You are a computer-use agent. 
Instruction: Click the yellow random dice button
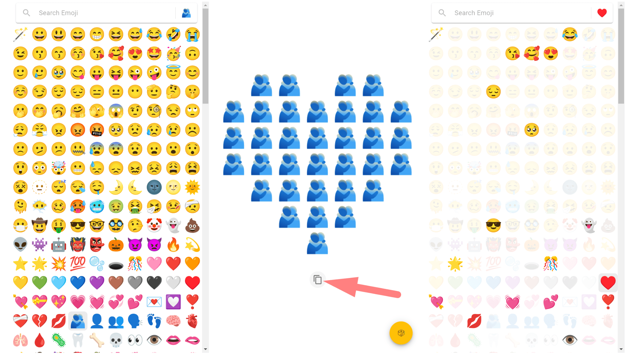[x=401, y=333]
